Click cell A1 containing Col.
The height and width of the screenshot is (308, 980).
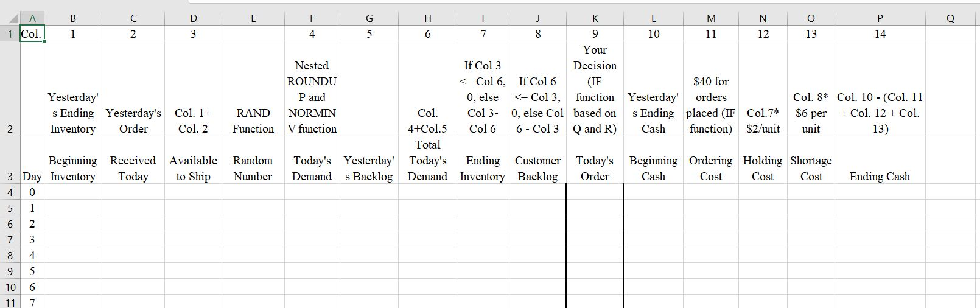click(32, 34)
